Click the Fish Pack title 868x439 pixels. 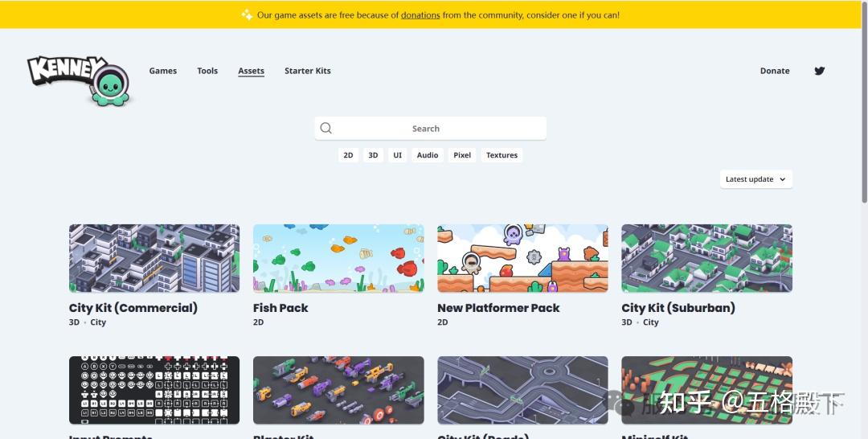[x=280, y=308]
